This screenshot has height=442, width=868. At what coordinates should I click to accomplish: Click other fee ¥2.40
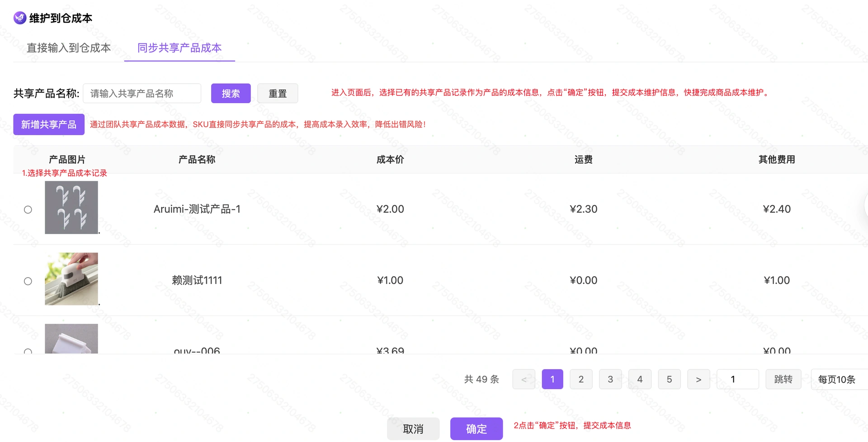click(777, 209)
